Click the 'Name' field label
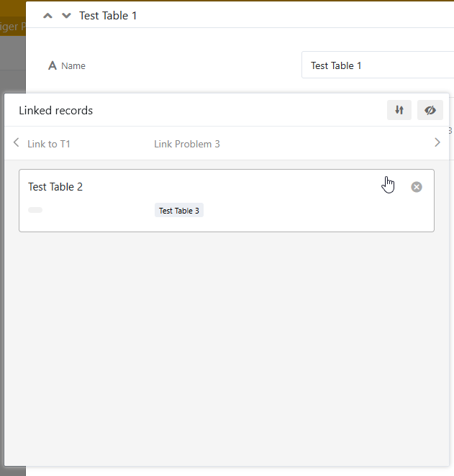The width and height of the screenshot is (454, 476). point(73,66)
